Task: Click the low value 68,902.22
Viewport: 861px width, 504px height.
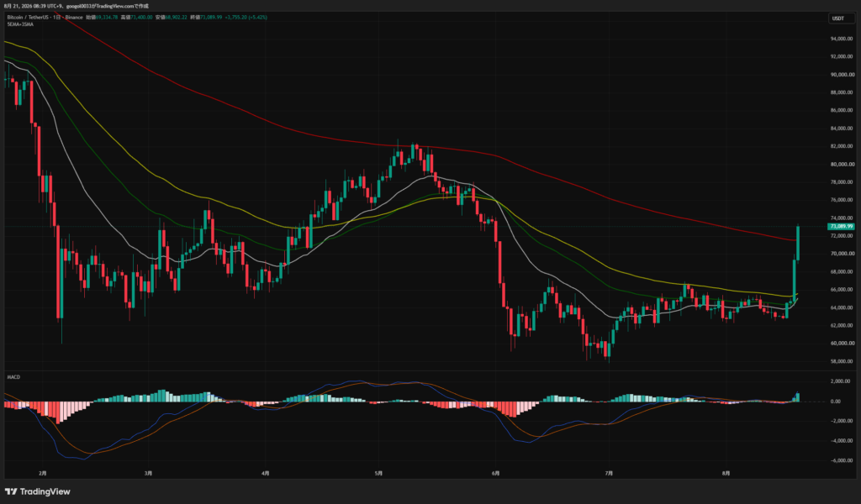Action: [177, 17]
